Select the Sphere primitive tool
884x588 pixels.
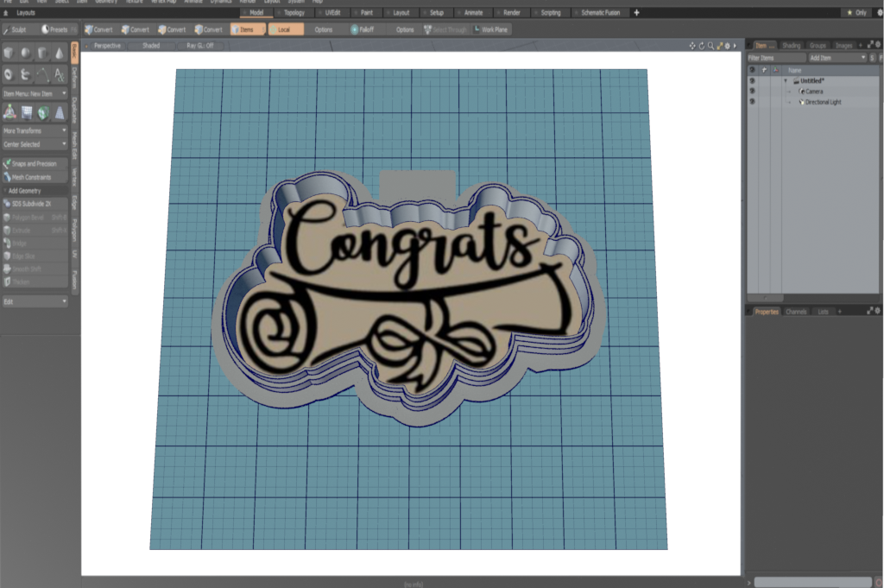pyautogui.click(x=26, y=54)
